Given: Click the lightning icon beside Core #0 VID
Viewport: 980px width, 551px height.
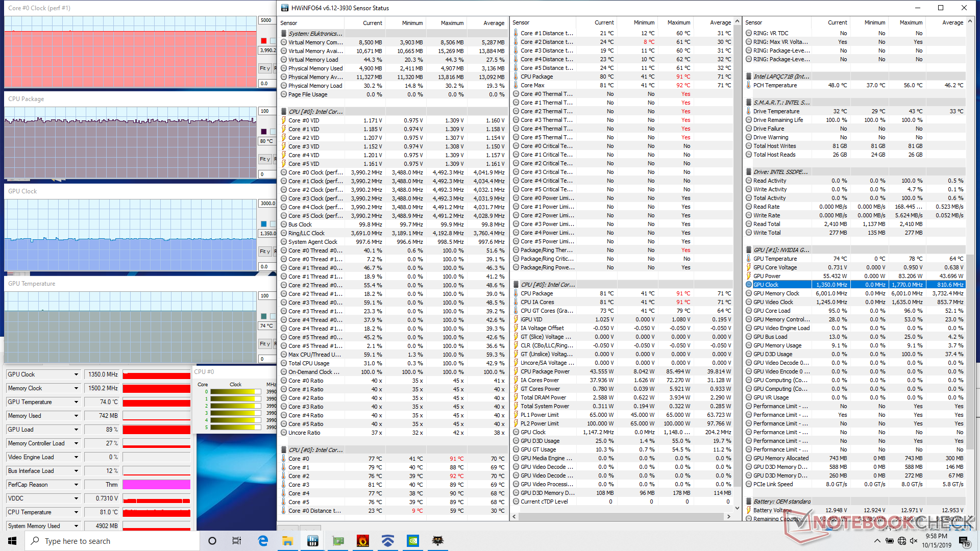Looking at the screenshot, I should [284, 120].
